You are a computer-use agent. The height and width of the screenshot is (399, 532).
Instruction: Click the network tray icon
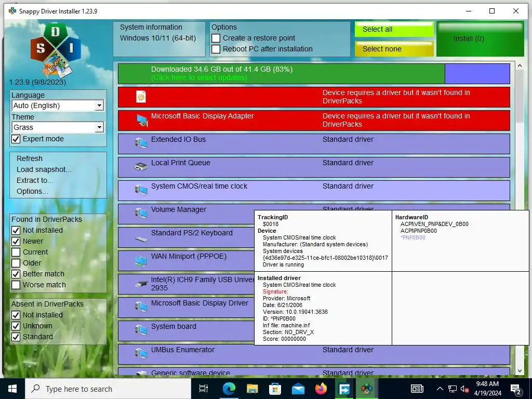click(453, 389)
